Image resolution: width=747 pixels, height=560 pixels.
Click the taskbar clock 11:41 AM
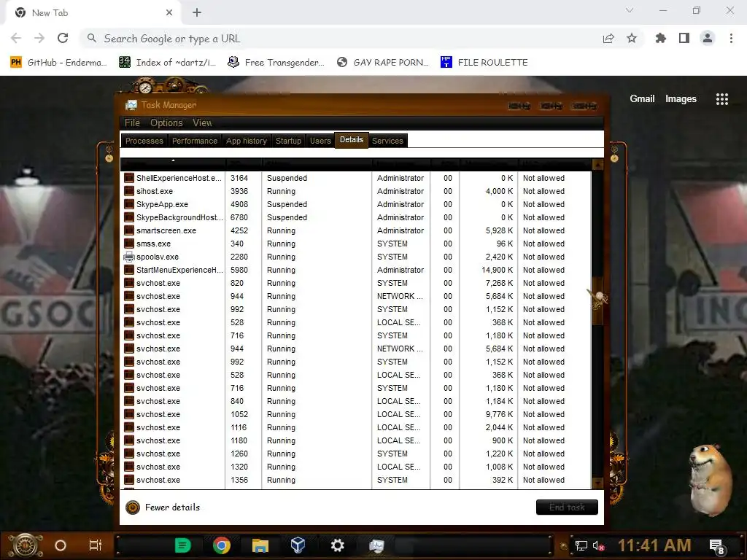654,545
